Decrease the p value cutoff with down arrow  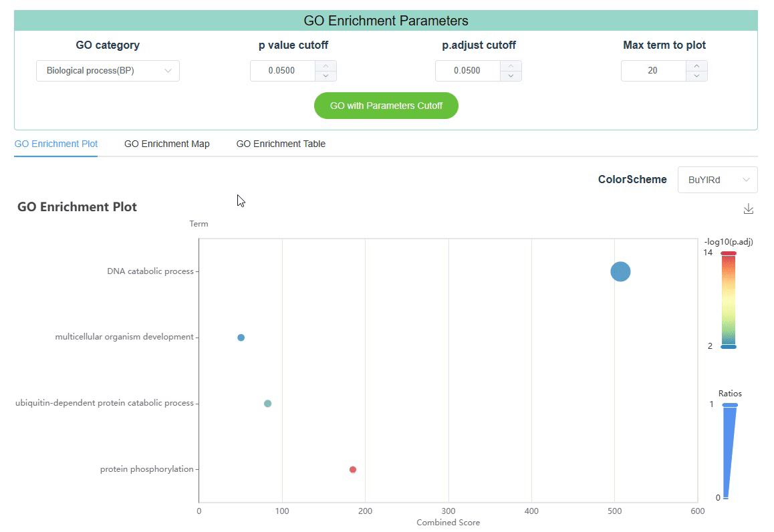[326, 76]
